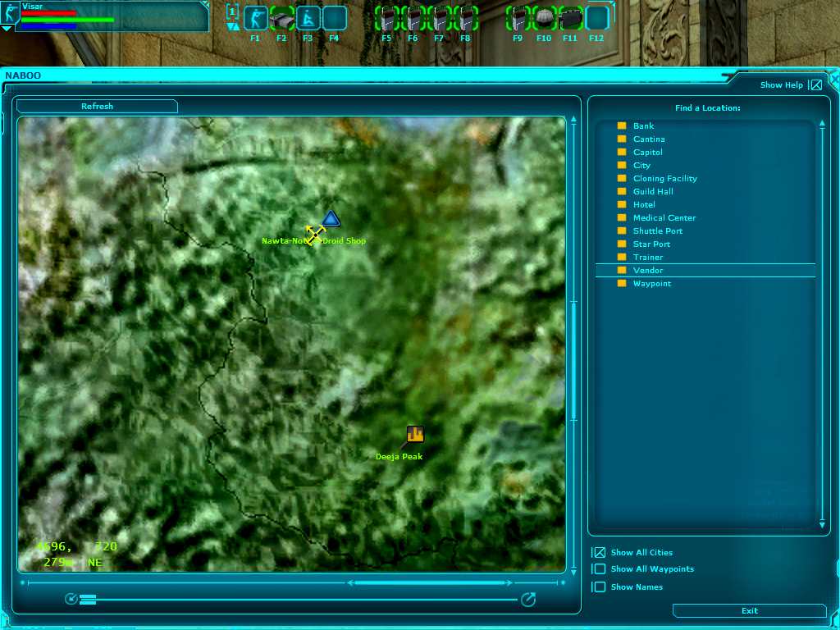Click the character portrait icon beside Visar
This screenshot has height=630, width=840.
coord(9,13)
